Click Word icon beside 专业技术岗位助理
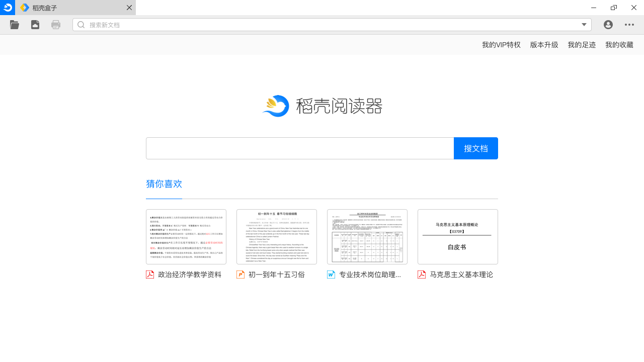The height and width of the screenshot is (362, 644). [x=331, y=275]
